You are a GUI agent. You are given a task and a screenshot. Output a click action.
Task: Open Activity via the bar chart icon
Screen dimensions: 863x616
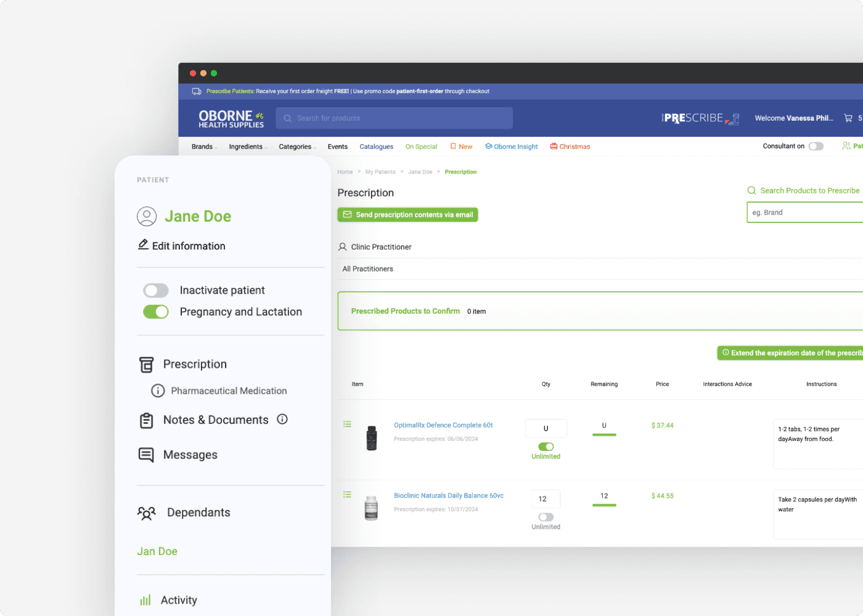(145, 599)
